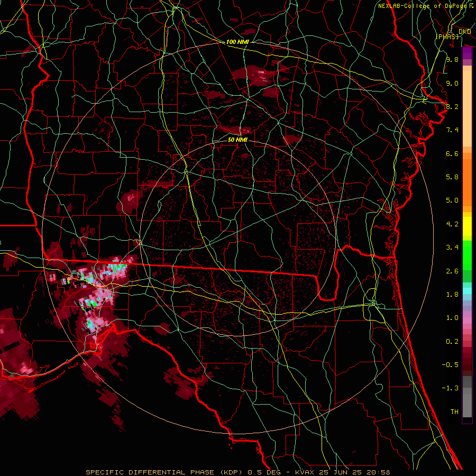476x476 pixels.
Task: Click the "TH" threshold label on the scale
Action: (454, 411)
